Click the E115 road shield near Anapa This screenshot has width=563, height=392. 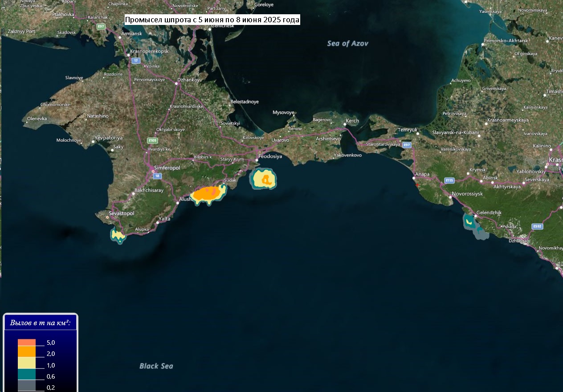449,180
